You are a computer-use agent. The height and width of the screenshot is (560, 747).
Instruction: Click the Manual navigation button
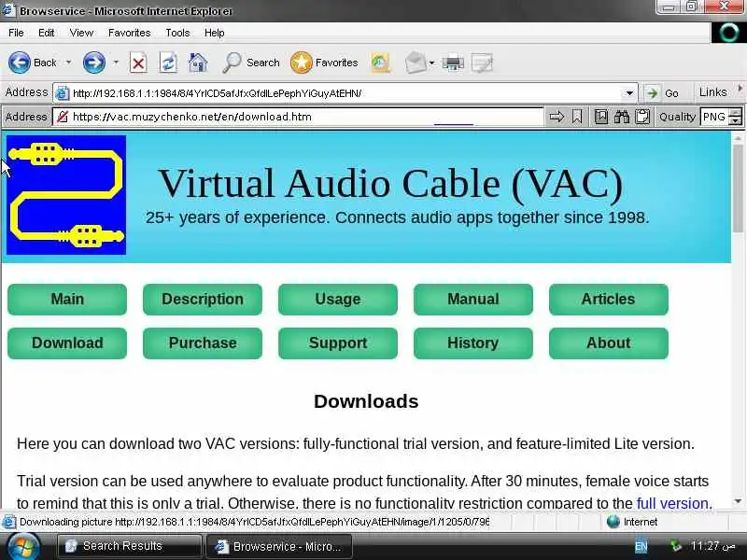coord(473,299)
